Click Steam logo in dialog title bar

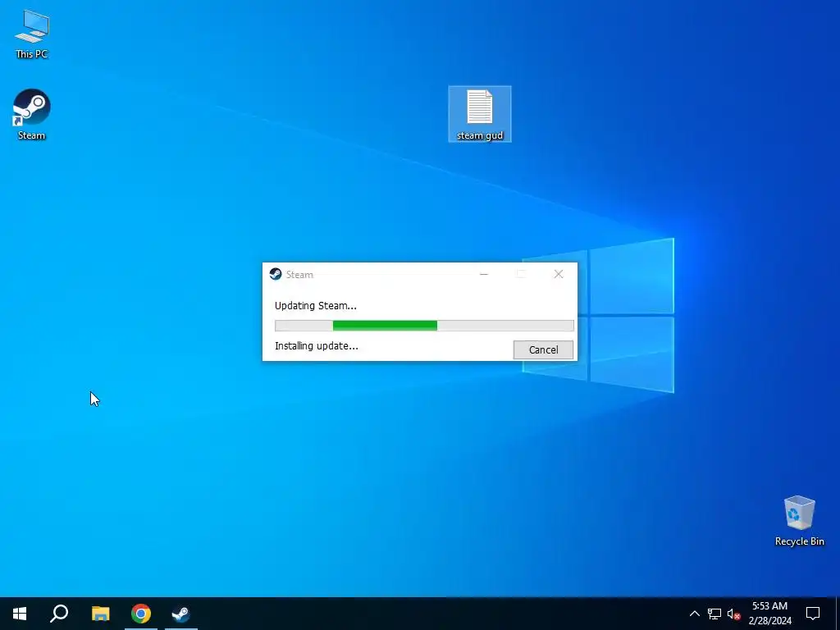click(276, 274)
